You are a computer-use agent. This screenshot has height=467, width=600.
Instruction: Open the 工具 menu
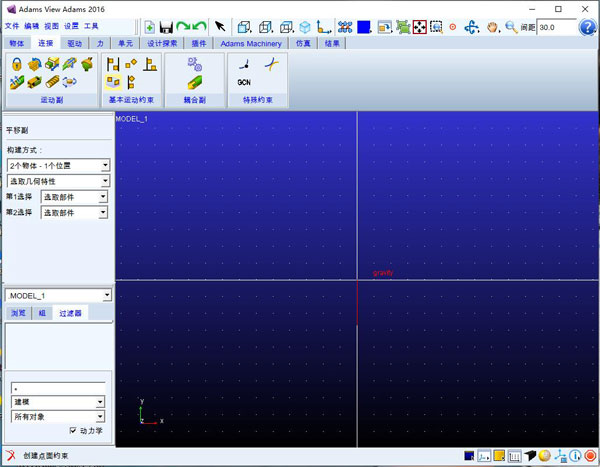91,26
